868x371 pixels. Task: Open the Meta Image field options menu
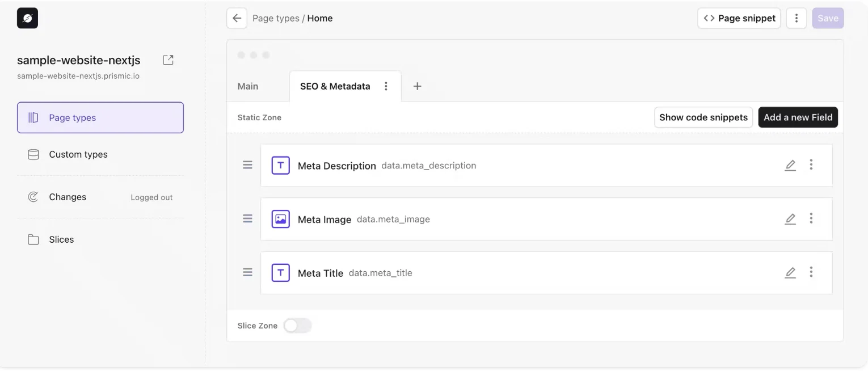[811, 218]
